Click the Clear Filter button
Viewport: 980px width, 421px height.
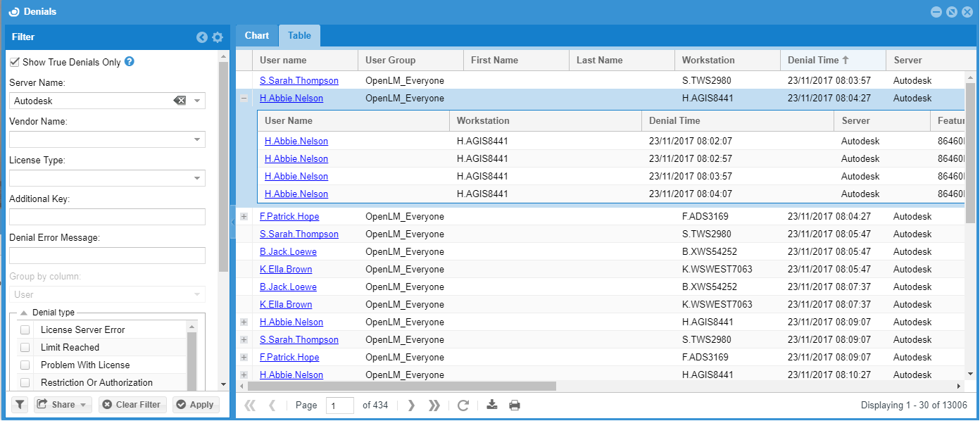pos(132,405)
